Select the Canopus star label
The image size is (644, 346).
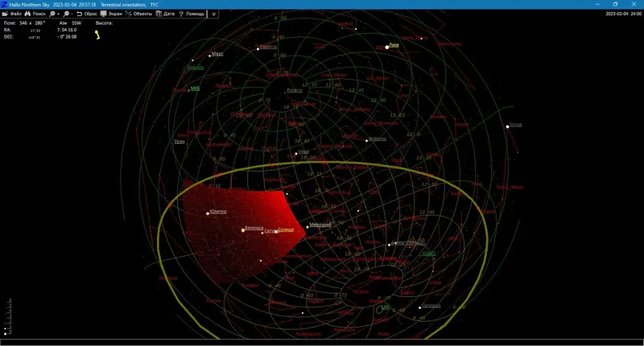click(431, 306)
